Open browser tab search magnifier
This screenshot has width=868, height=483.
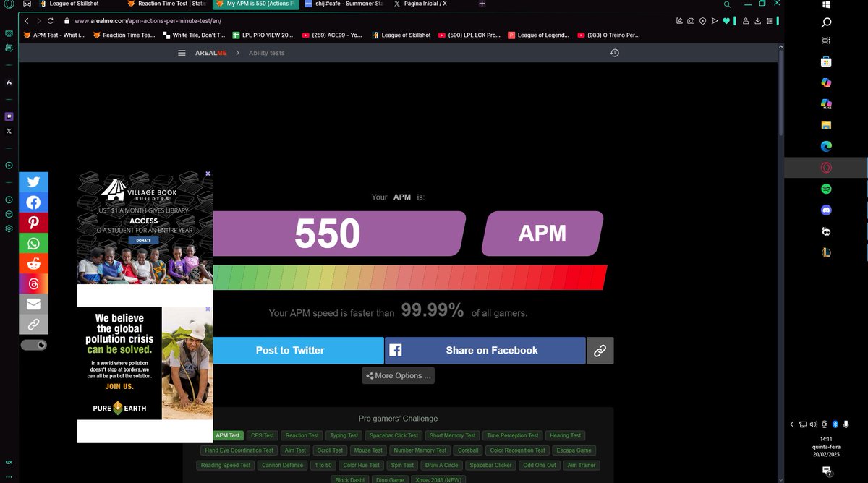coord(727,4)
